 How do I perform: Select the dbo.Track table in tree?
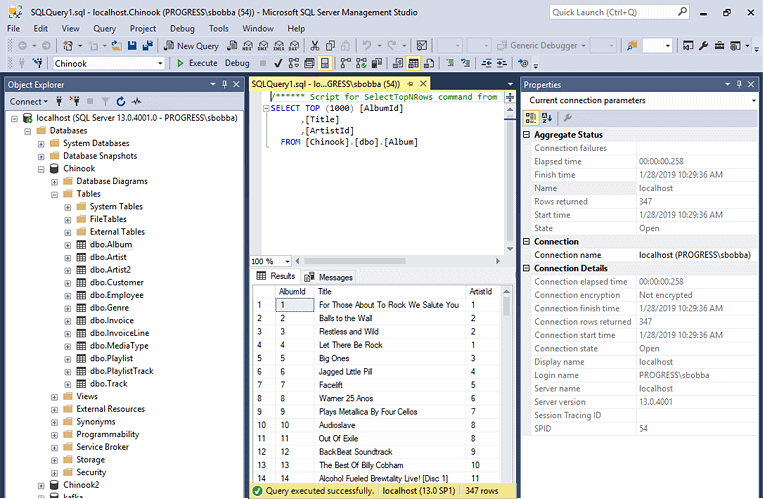point(109,384)
